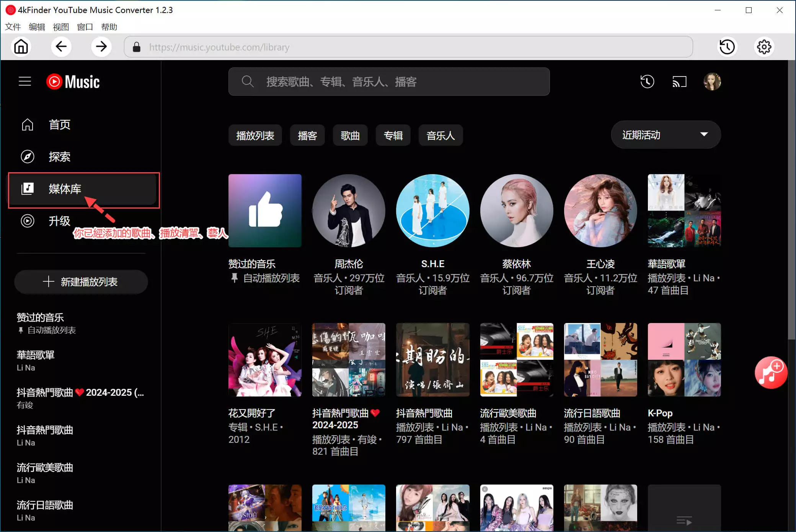Screen dimensions: 796x532
Task: Click the home button in the toolbar
Action: click(21, 47)
